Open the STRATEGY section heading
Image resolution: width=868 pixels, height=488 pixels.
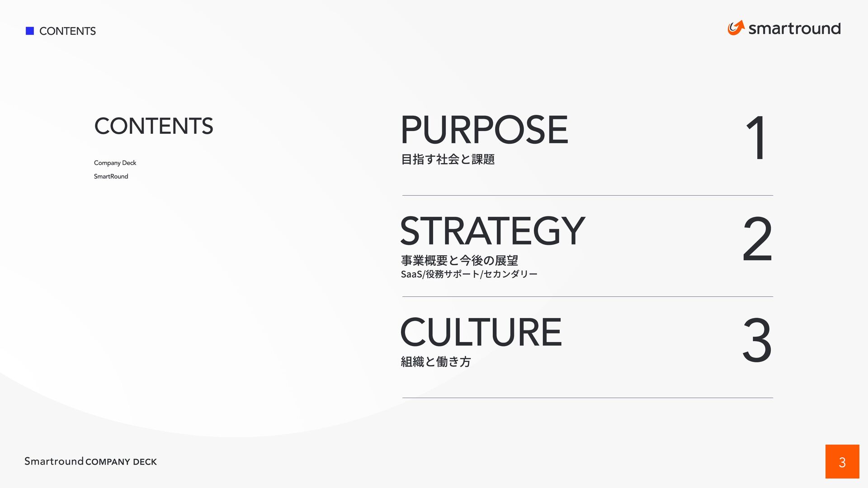[492, 231]
